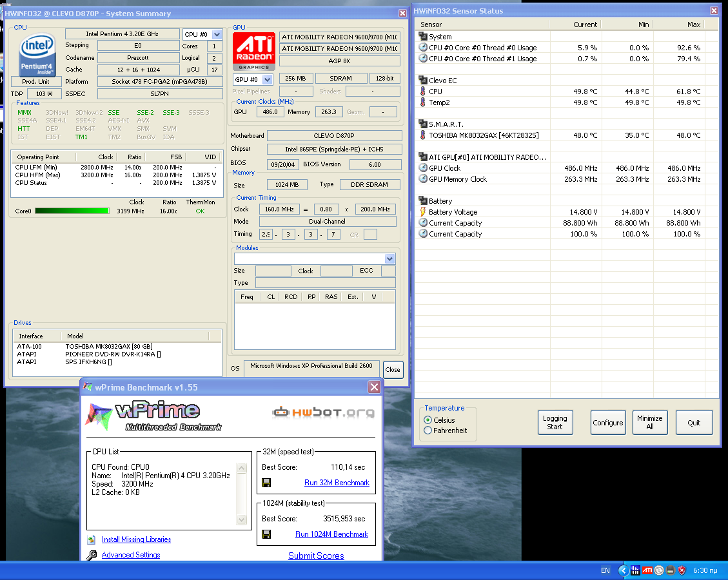Click the Battery Voltage lightning icon
This screenshot has height=580, width=728.
click(423, 212)
